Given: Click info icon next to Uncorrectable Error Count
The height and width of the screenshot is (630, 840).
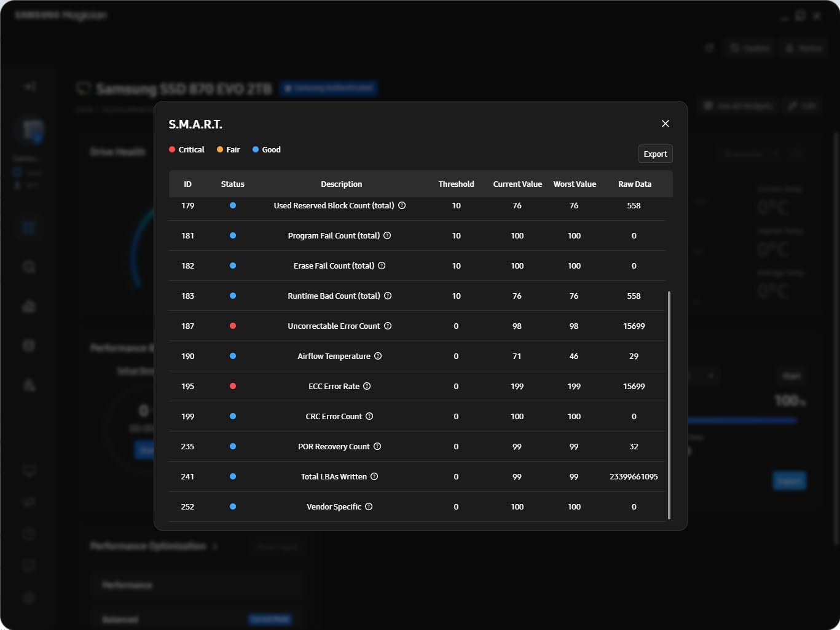Looking at the screenshot, I should pyautogui.click(x=388, y=326).
